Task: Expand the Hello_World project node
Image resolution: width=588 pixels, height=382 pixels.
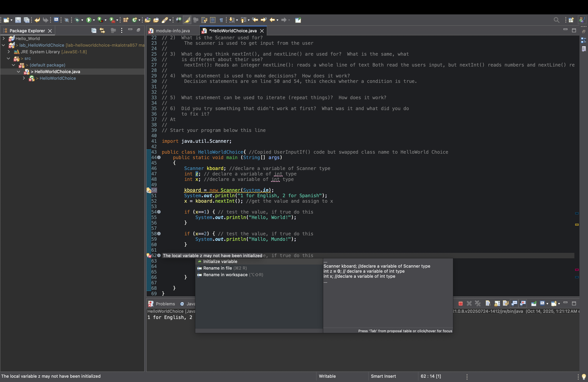Action: pos(4,39)
